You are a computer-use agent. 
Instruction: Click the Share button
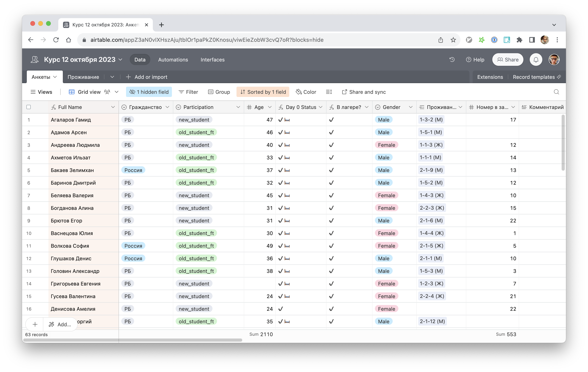[x=508, y=60]
